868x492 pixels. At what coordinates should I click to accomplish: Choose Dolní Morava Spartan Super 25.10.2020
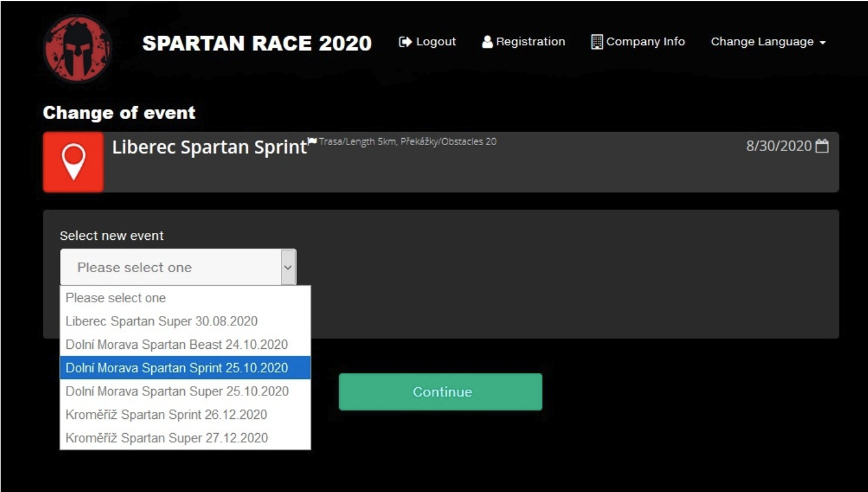pos(177,392)
